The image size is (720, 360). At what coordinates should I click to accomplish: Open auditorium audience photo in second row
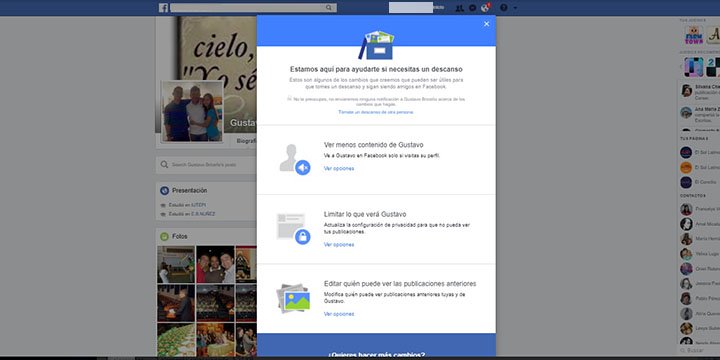click(215, 303)
